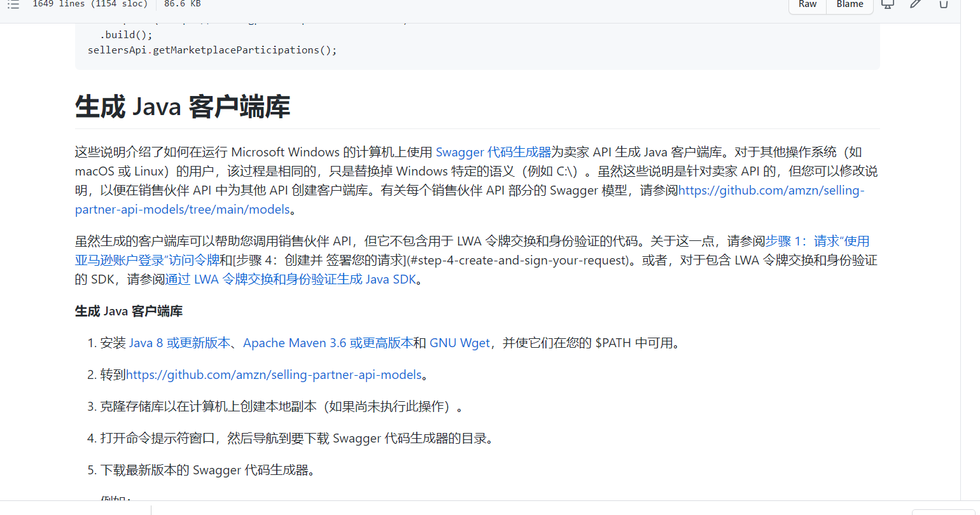
Task: Open the GNU Wget link
Action: 459,343
